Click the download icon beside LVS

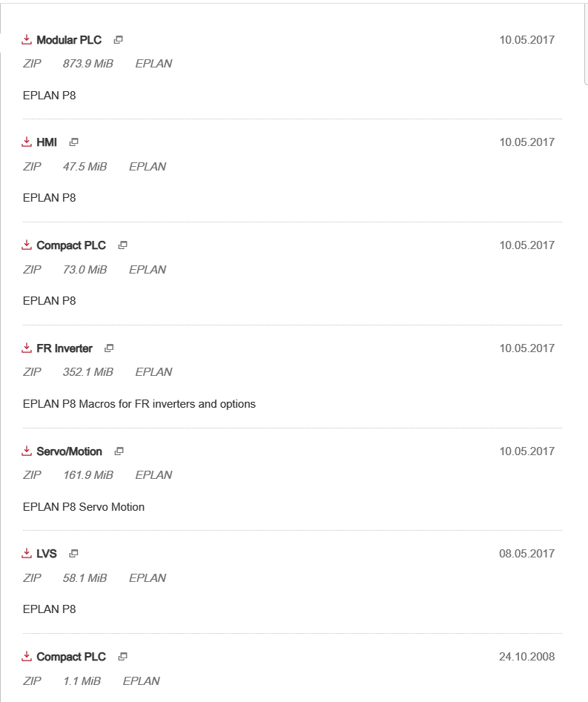[x=27, y=553]
